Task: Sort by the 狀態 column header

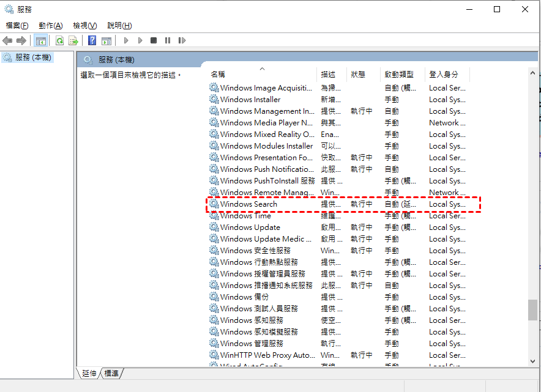Action: tap(364, 74)
